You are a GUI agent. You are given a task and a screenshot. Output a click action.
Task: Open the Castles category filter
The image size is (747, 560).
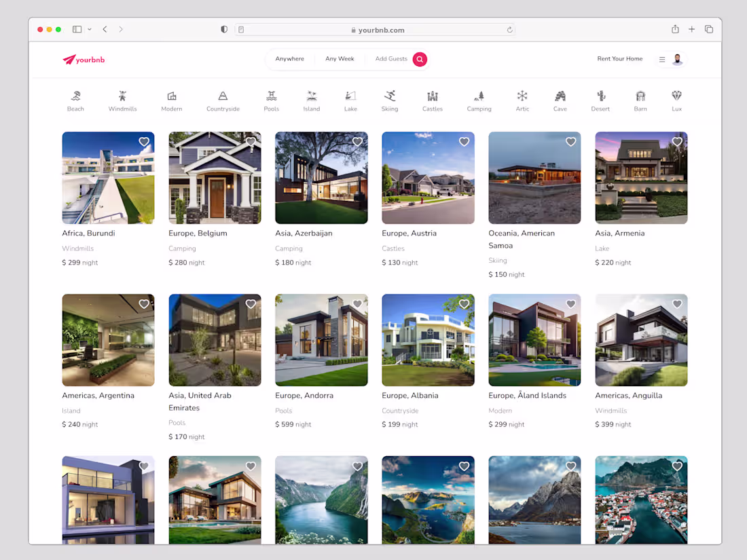(x=433, y=100)
